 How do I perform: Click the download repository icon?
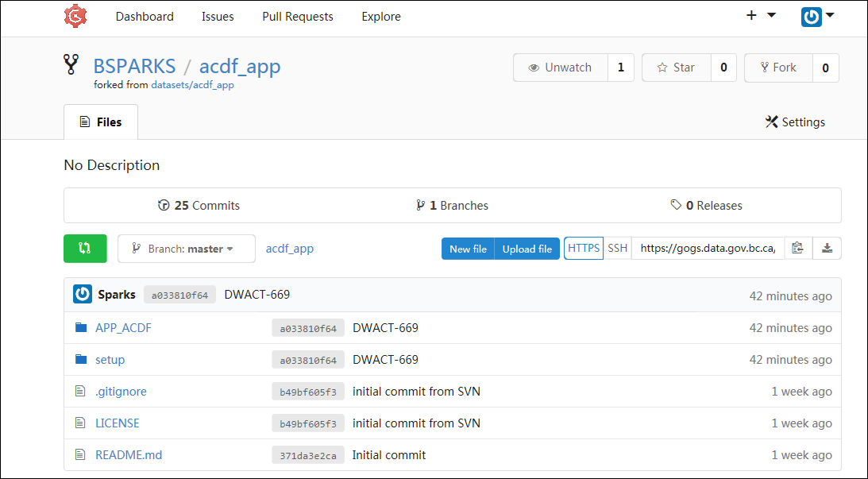(x=827, y=248)
